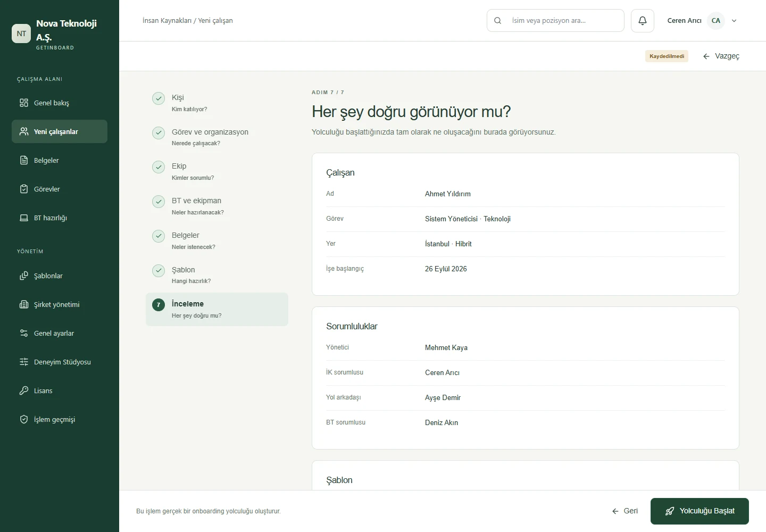Click the Nova Teknoloji A.Ş. company name
The width and height of the screenshot is (766, 532).
pyautogui.click(x=66, y=30)
